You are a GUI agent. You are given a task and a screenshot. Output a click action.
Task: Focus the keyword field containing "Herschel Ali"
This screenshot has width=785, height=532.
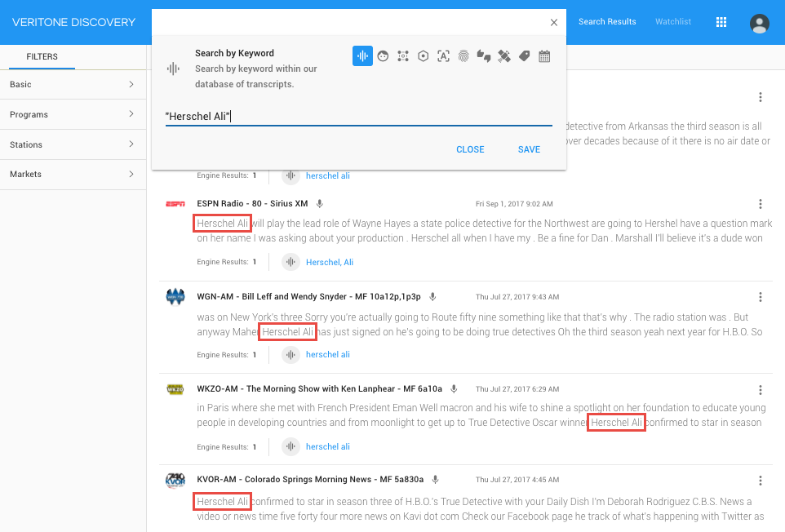[x=358, y=116]
